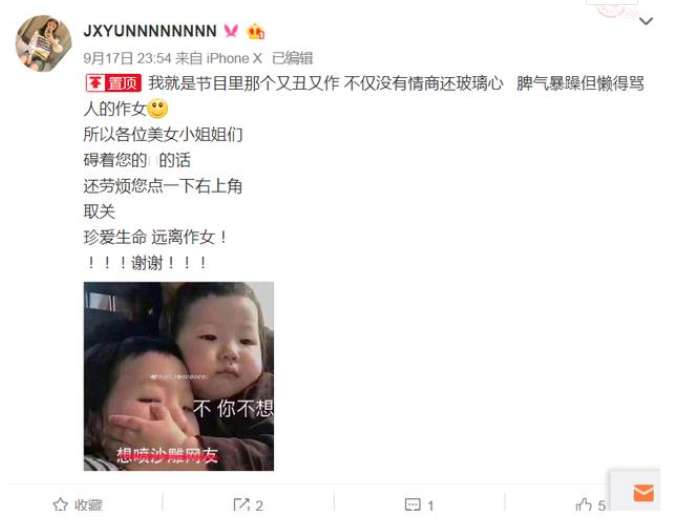Viewport: 682px width, 524px height.
Task: Open the post options chevron menu
Action: tap(646, 21)
